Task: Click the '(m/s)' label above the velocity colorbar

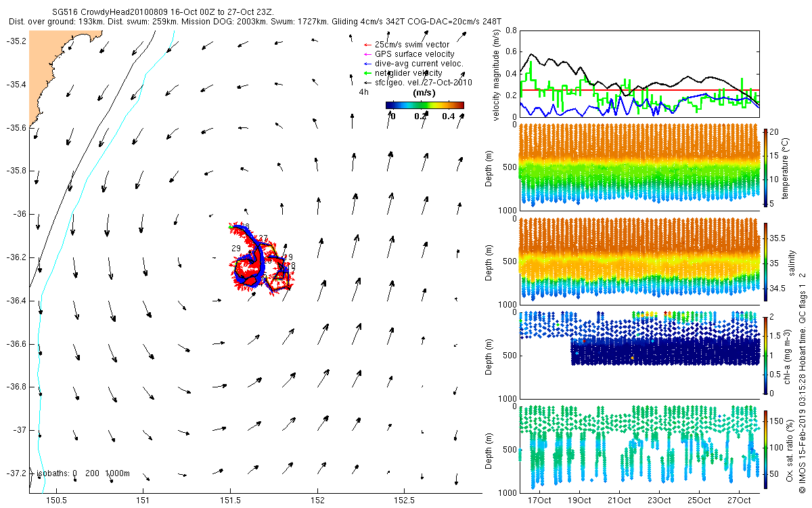Action: [424, 93]
